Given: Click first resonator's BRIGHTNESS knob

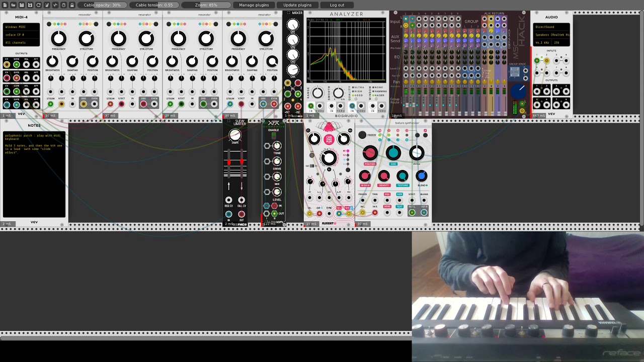Looking at the screenshot, I should tap(52, 61).
